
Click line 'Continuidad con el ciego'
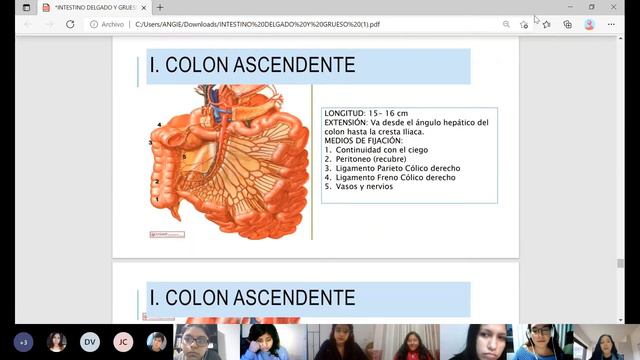tap(382, 150)
